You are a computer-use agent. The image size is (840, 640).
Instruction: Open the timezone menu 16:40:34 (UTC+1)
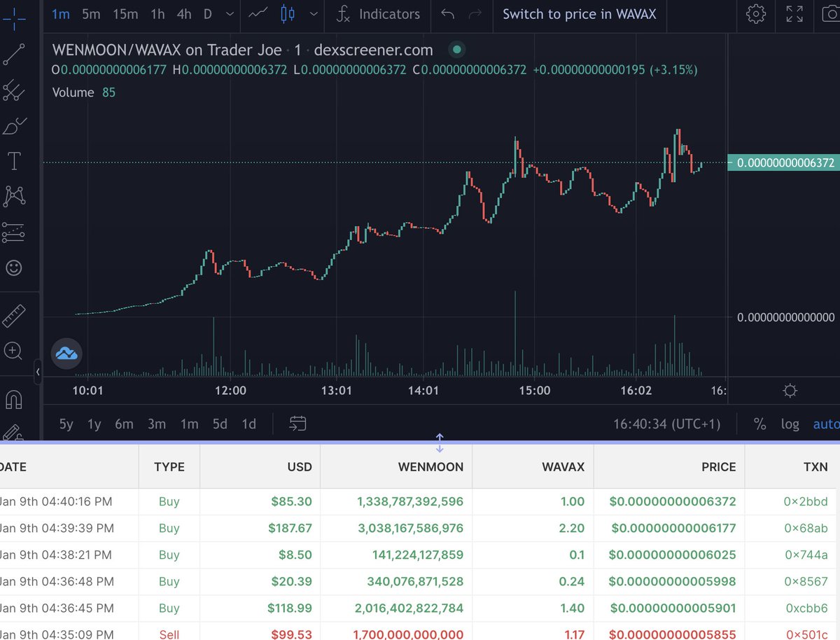[x=666, y=424]
